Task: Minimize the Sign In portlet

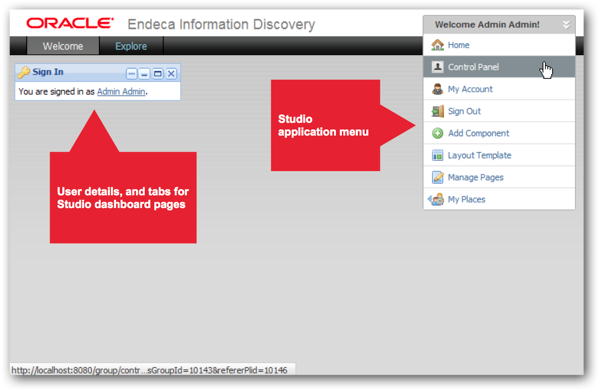Action: point(144,73)
